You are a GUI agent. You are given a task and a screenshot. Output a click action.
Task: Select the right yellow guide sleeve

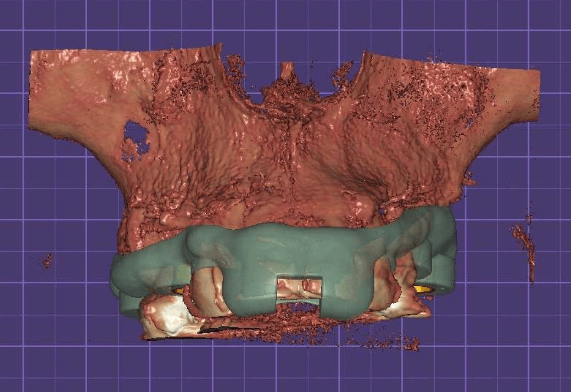pyautogui.click(x=420, y=289)
